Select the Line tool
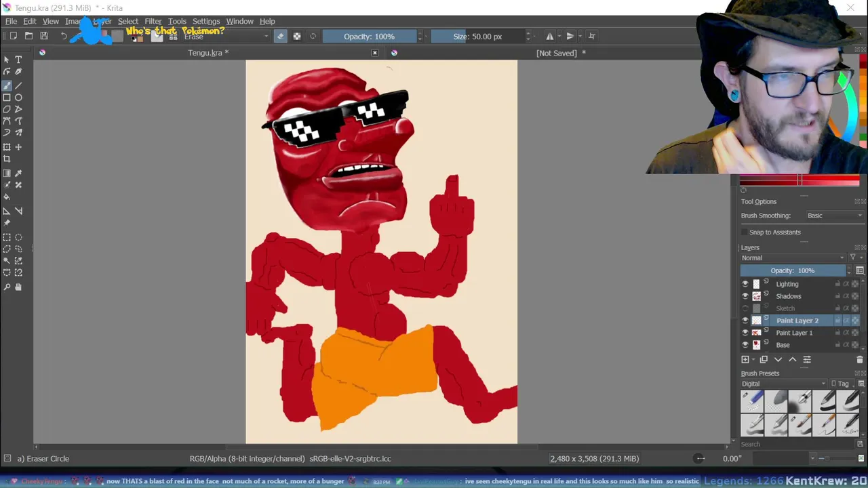The width and height of the screenshot is (868, 488). tap(18, 85)
